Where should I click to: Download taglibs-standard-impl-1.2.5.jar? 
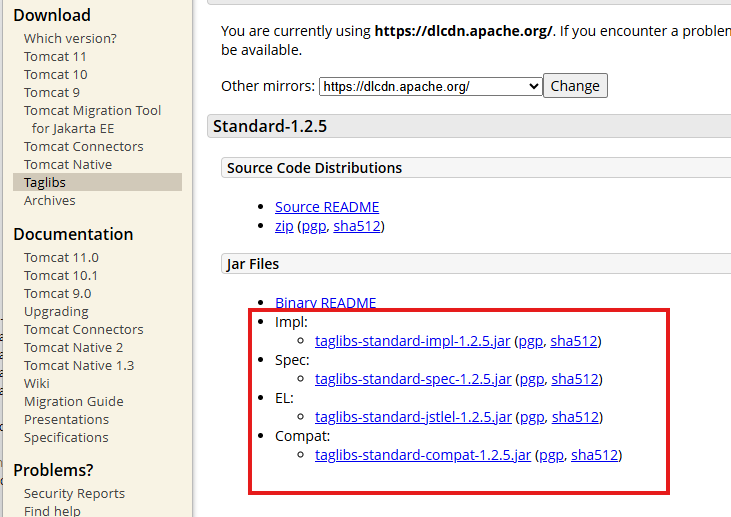(412, 341)
